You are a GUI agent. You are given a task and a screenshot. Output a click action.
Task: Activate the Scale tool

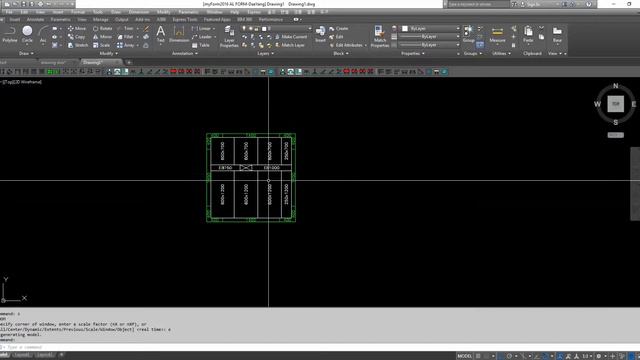(x=102, y=45)
